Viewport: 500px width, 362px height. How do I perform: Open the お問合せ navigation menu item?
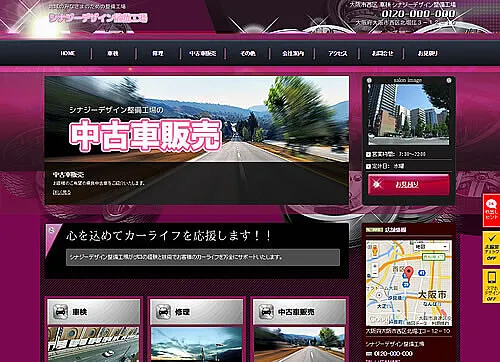click(382, 53)
